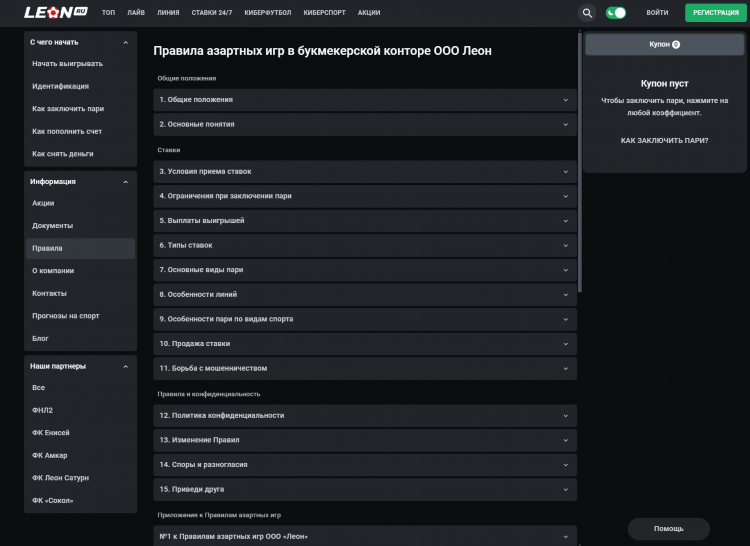Open КИБЕРСПОРТ section
Viewport: 750px width, 546px height.
324,13
